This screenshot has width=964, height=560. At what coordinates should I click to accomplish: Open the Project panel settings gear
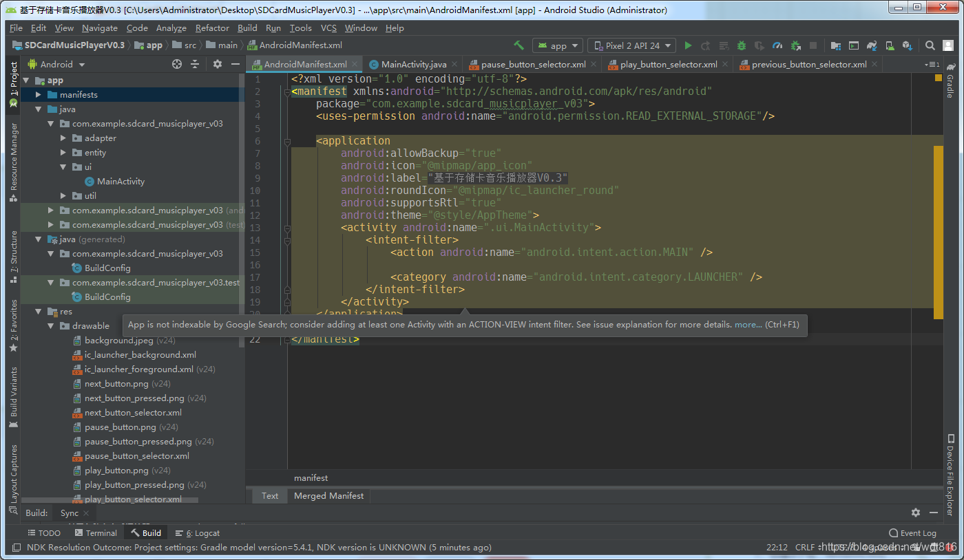pos(218,64)
